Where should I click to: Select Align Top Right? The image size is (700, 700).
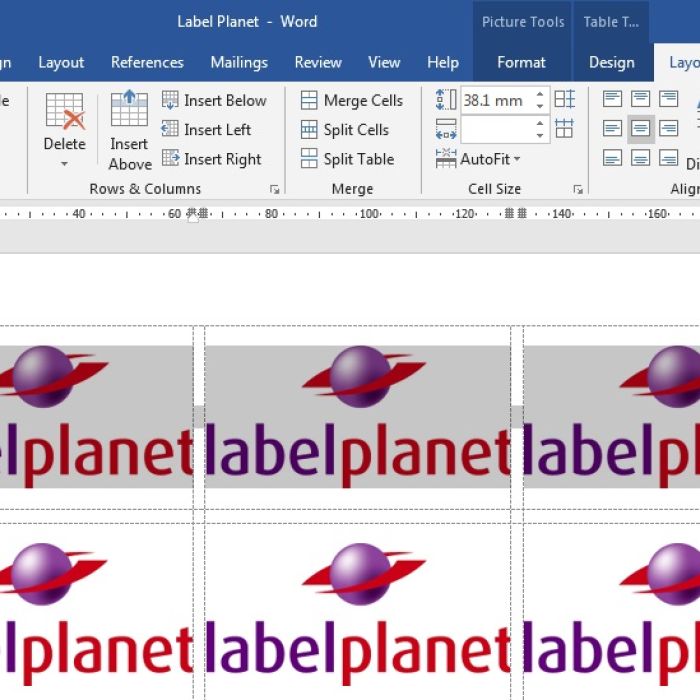(668, 99)
